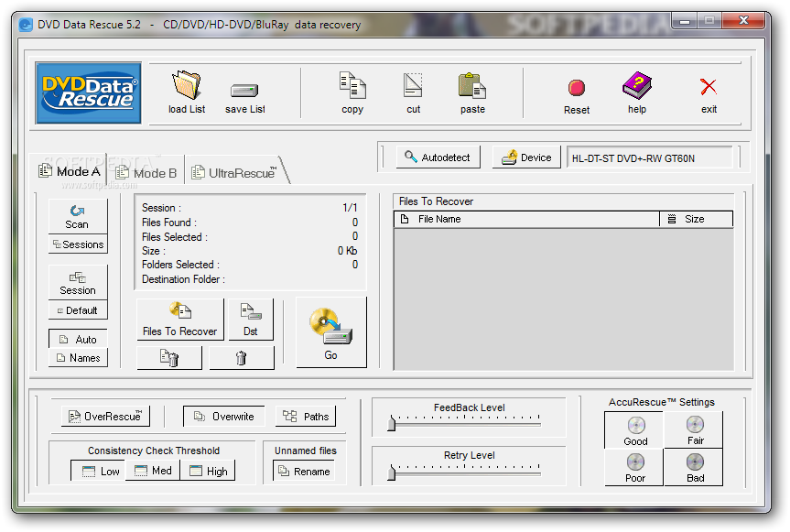Screen dimensions: 790x532
Task: Click the 'Folders Selected :' label
Action: 180,265
